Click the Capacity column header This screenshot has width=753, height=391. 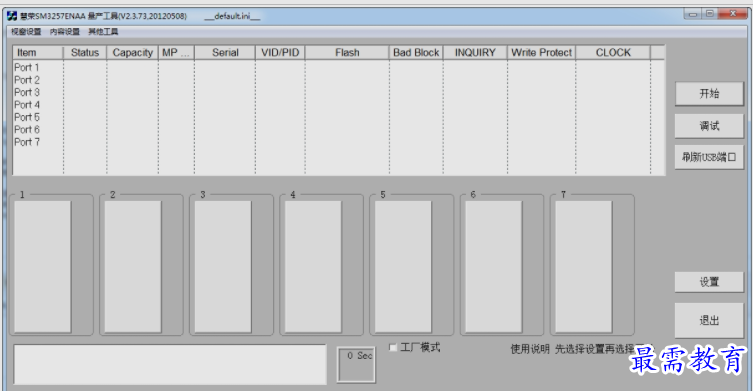click(133, 52)
